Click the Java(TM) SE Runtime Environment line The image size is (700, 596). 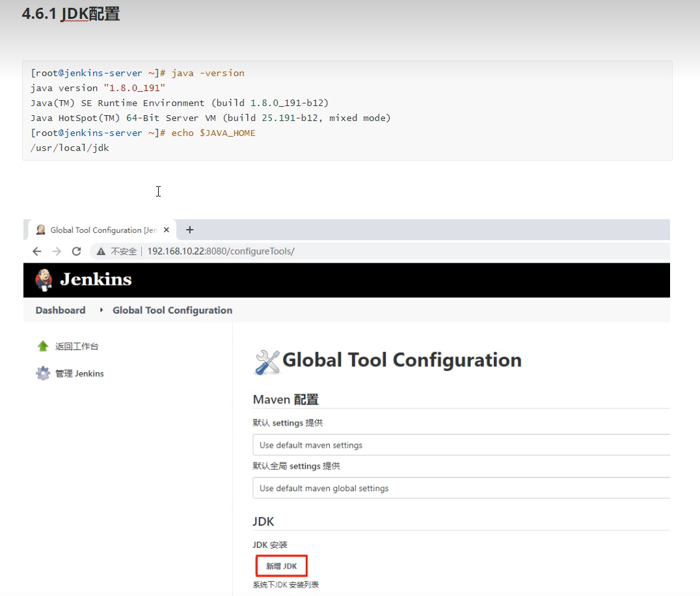pyautogui.click(x=180, y=103)
